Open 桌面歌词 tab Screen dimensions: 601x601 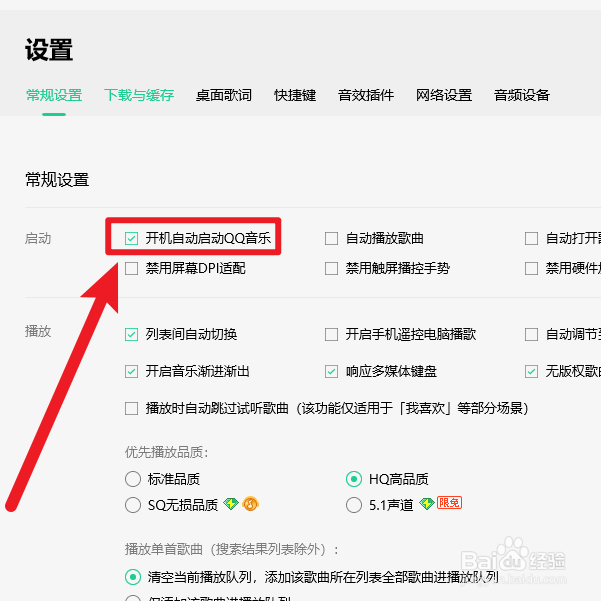pyautogui.click(x=224, y=95)
